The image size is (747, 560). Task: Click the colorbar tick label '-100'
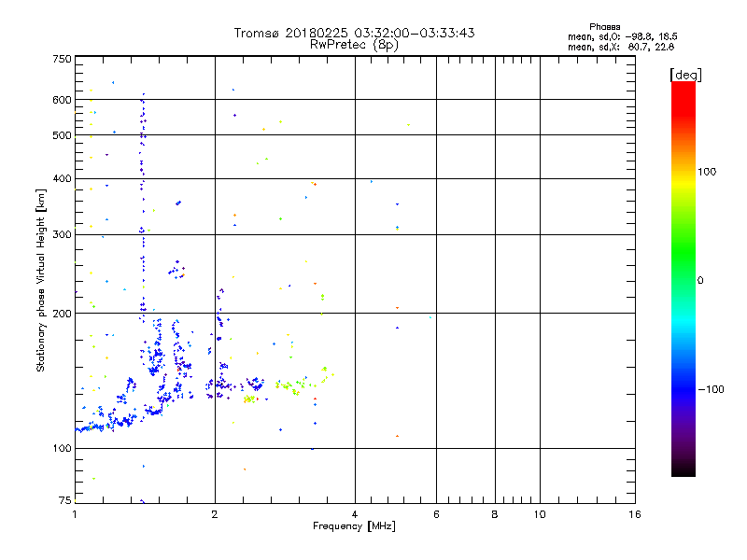(x=711, y=389)
